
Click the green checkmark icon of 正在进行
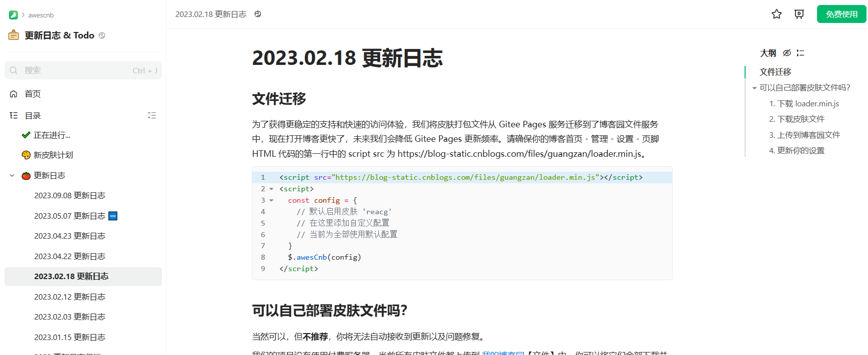(26, 135)
